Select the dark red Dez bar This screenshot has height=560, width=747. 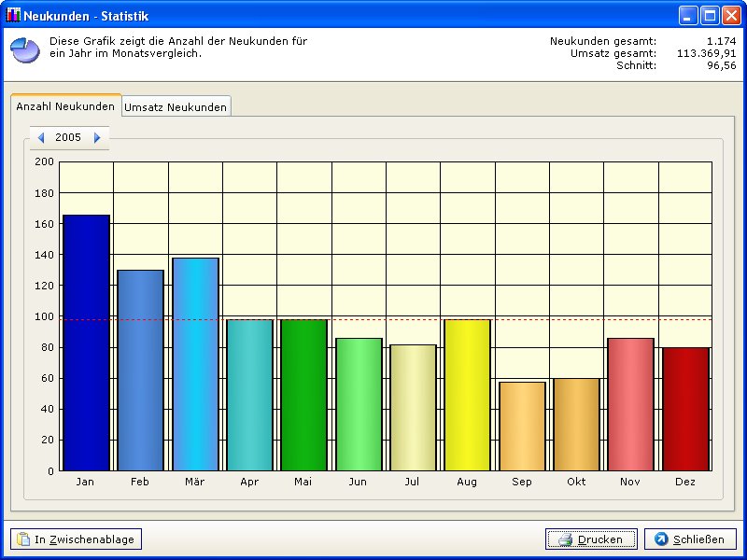685,409
